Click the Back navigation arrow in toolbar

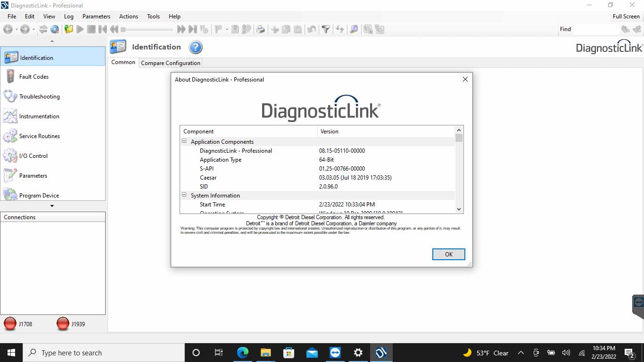(8, 29)
